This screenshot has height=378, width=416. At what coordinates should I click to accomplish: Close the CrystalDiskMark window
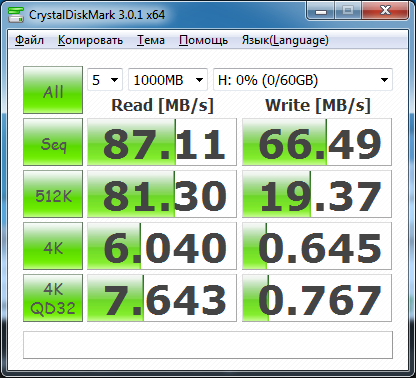pyautogui.click(x=385, y=12)
